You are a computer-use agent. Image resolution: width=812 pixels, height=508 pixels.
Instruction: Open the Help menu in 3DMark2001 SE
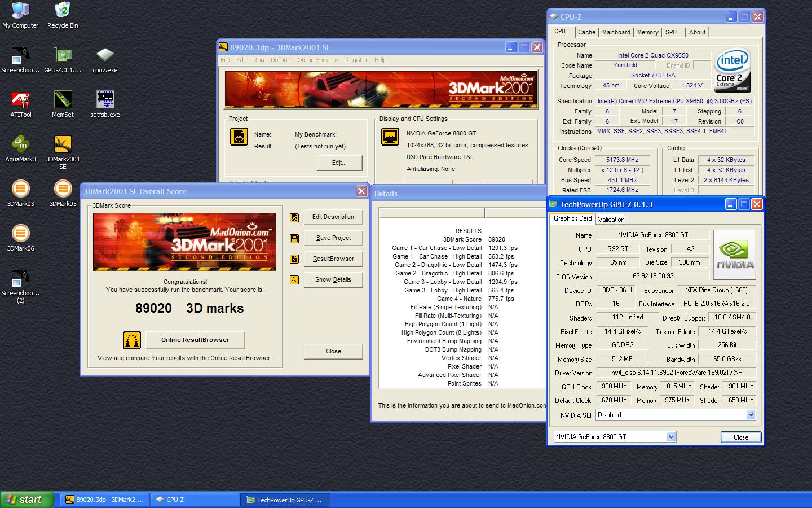tap(381, 60)
